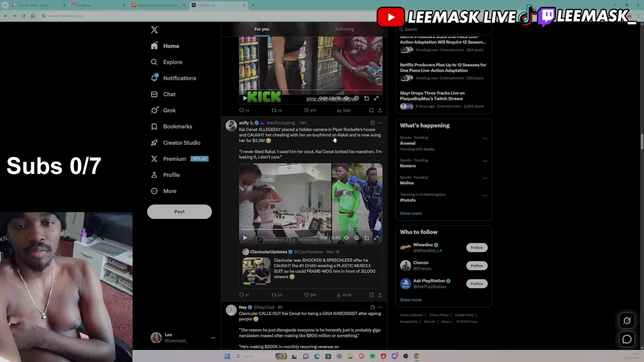
Task: Open Profile in the sidebar
Action: coord(166,174)
